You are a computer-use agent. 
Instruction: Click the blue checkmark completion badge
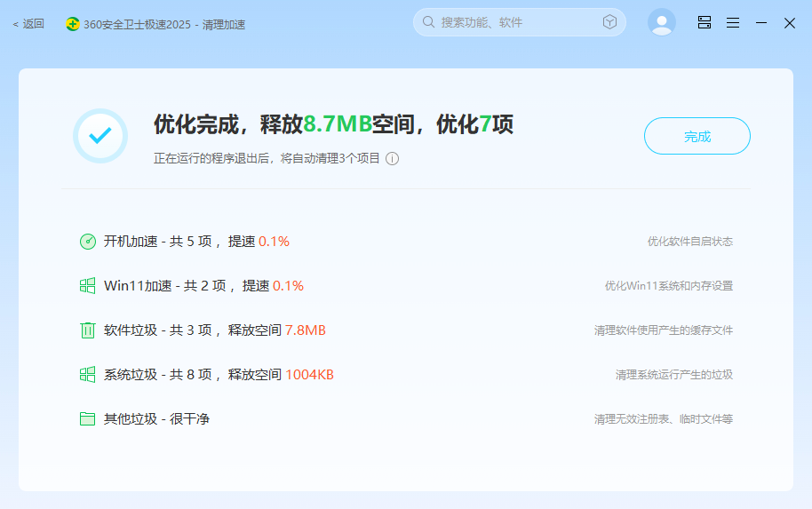tap(100, 136)
